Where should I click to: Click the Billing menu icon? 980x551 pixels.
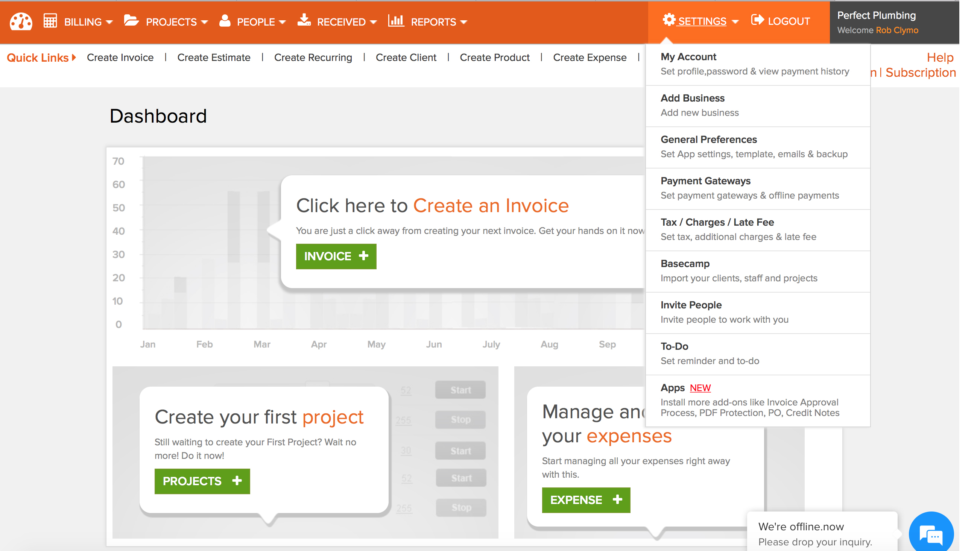coord(51,21)
